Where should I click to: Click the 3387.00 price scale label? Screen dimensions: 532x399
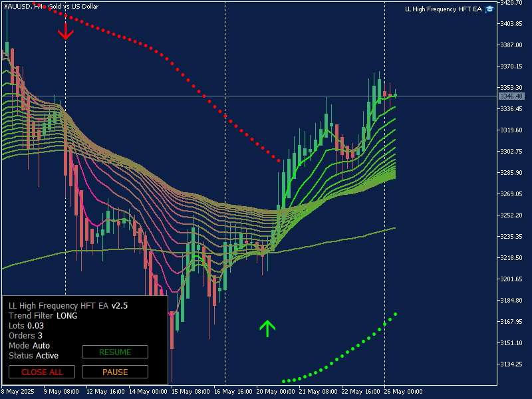[511, 45]
